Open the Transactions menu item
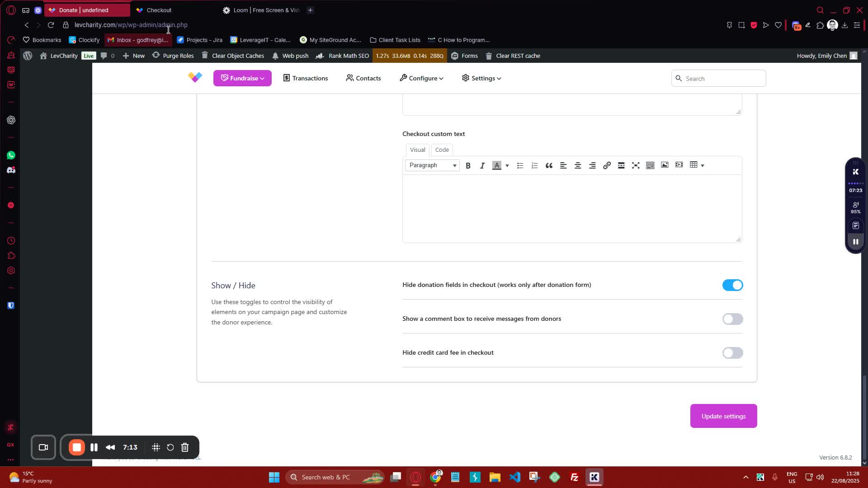868x488 pixels. tap(306, 78)
